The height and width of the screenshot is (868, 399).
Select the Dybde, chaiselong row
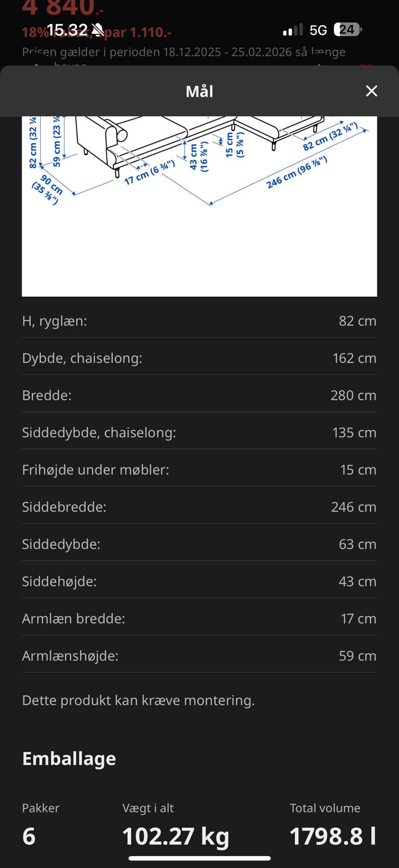pyautogui.click(x=200, y=358)
